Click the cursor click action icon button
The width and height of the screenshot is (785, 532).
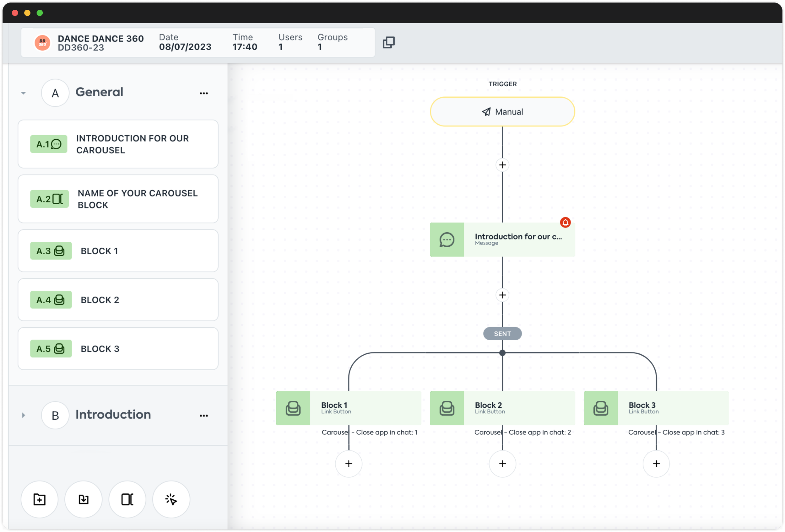pos(171,500)
